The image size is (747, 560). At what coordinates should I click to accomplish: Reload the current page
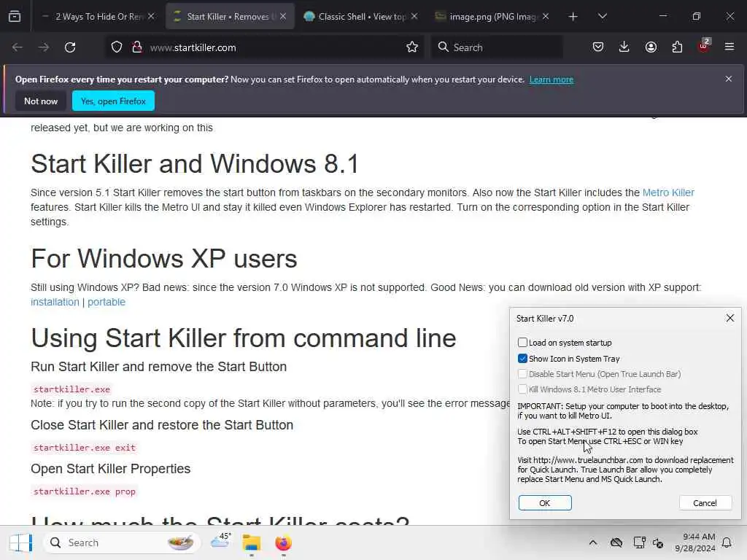click(x=70, y=47)
